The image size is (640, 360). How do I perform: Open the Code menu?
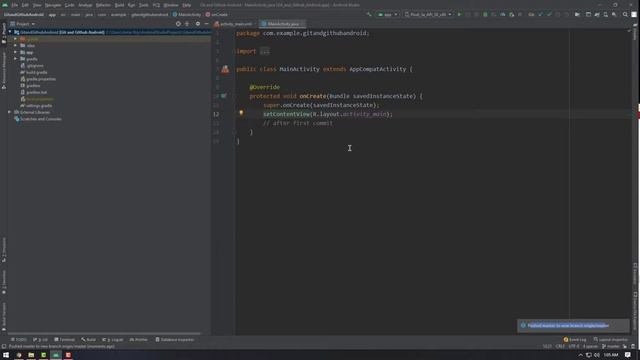(x=70, y=5)
